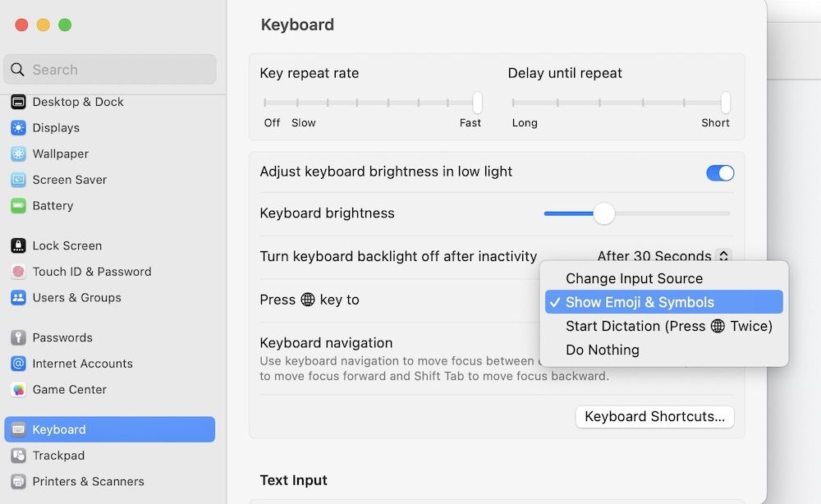The height and width of the screenshot is (504, 821).
Task: Open Touch ID & Password icon
Action: (x=18, y=272)
